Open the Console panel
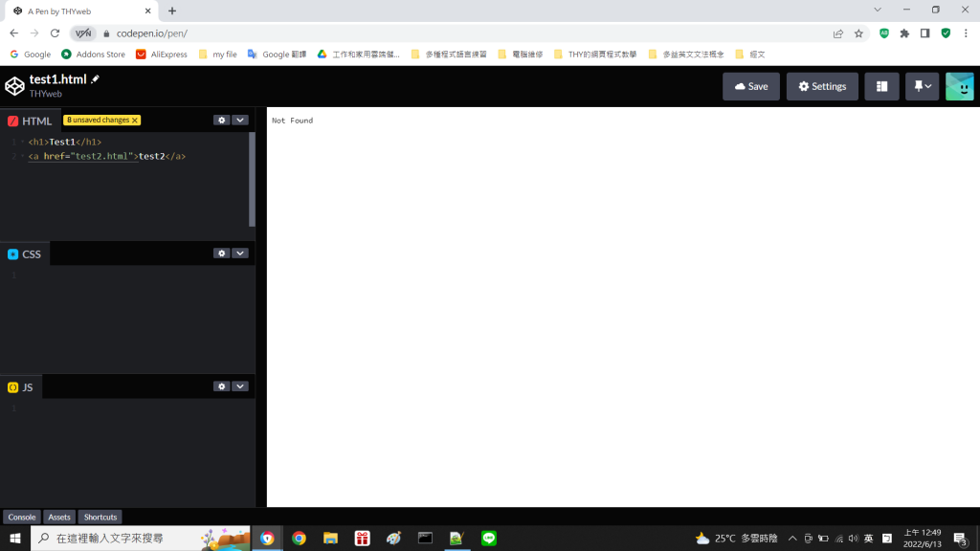980x551 pixels. 22,517
